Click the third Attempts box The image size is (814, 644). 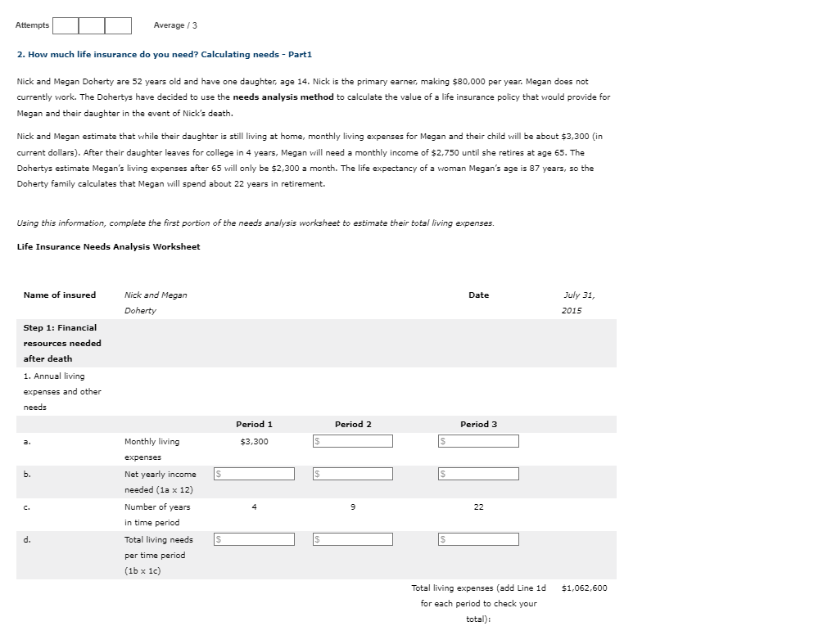[118, 25]
